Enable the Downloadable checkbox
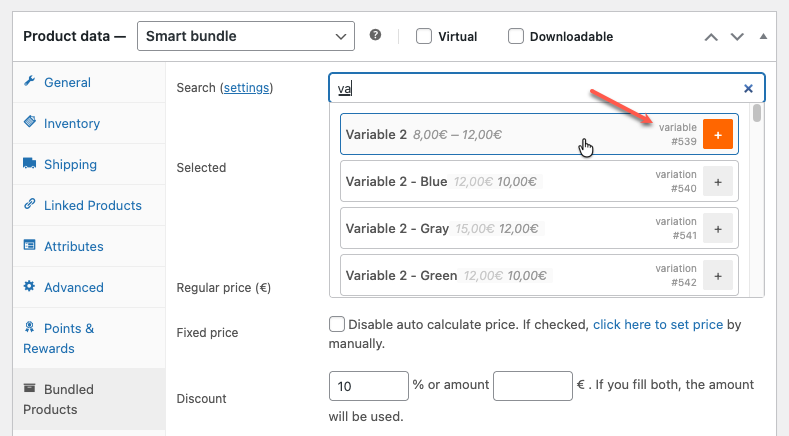 516,36
